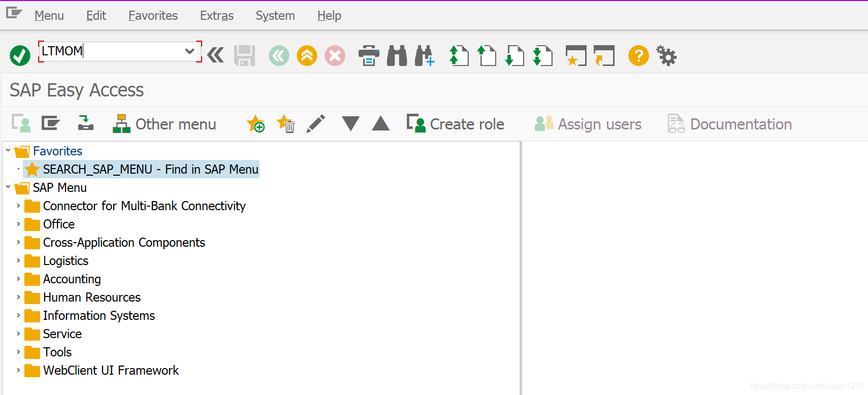Click the Find binoculars icon
Screen dimensions: 868x395
[397, 55]
